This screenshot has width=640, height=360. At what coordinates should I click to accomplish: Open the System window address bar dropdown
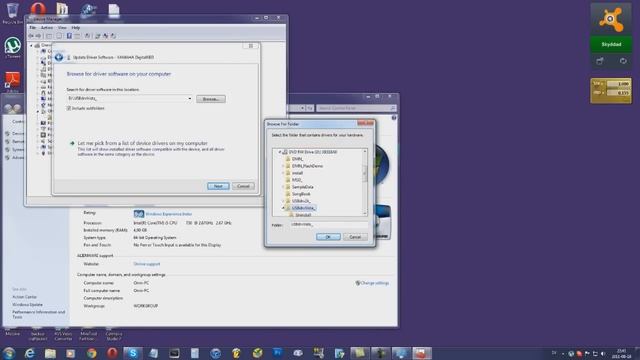coord(302,108)
